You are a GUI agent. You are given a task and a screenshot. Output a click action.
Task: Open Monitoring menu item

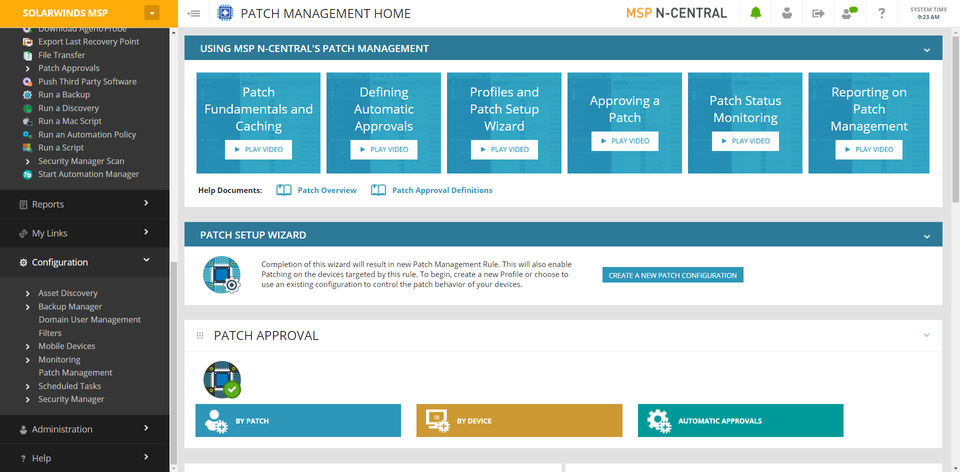pyautogui.click(x=59, y=359)
